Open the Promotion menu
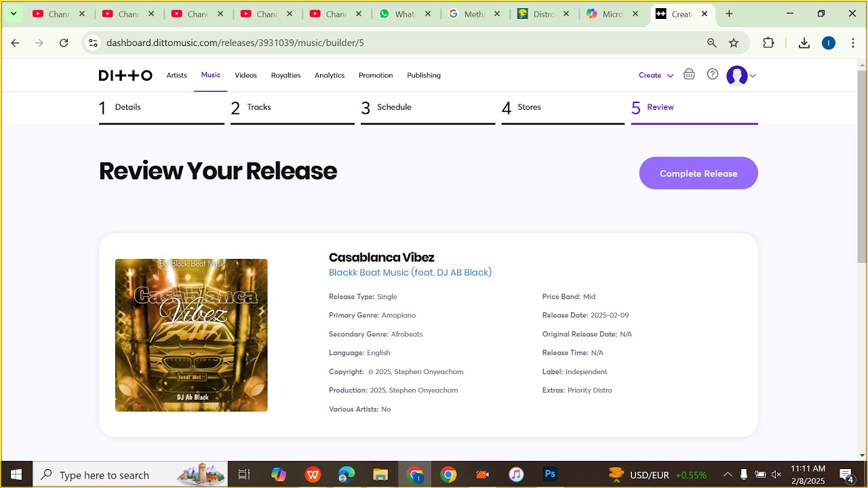The width and height of the screenshot is (868, 488). [376, 75]
